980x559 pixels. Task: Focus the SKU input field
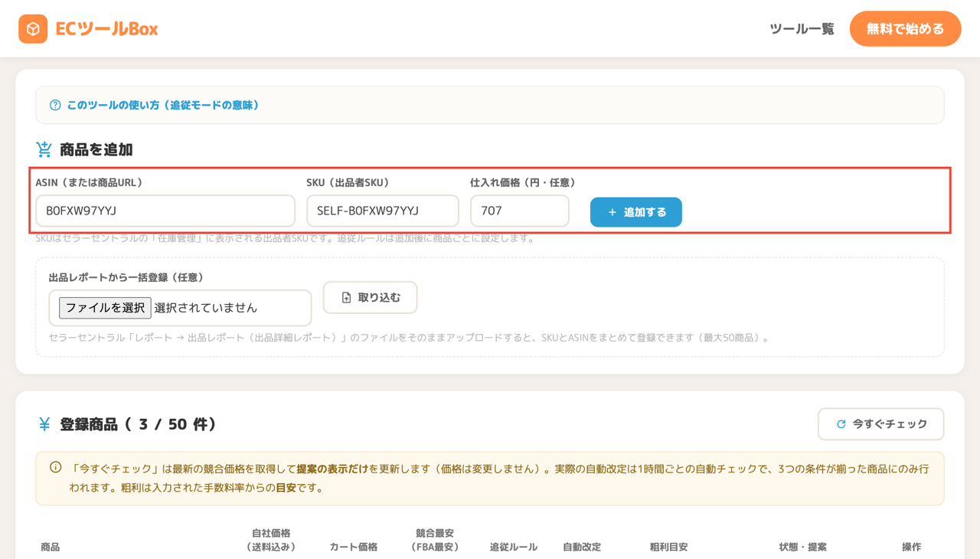(383, 211)
